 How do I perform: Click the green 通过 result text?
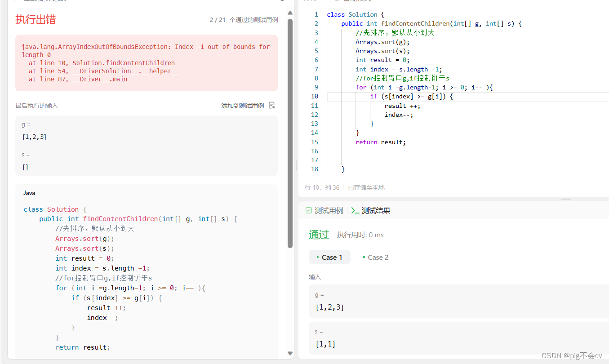click(319, 235)
